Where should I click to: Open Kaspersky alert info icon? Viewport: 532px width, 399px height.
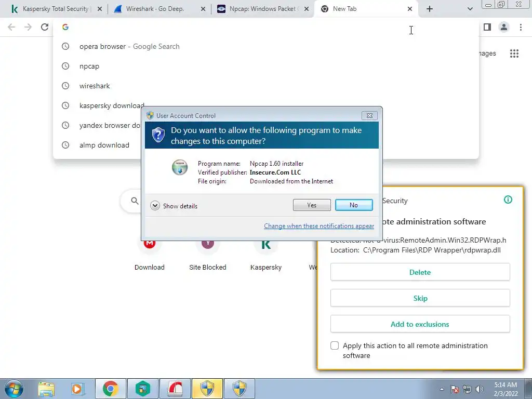coord(508,200)
